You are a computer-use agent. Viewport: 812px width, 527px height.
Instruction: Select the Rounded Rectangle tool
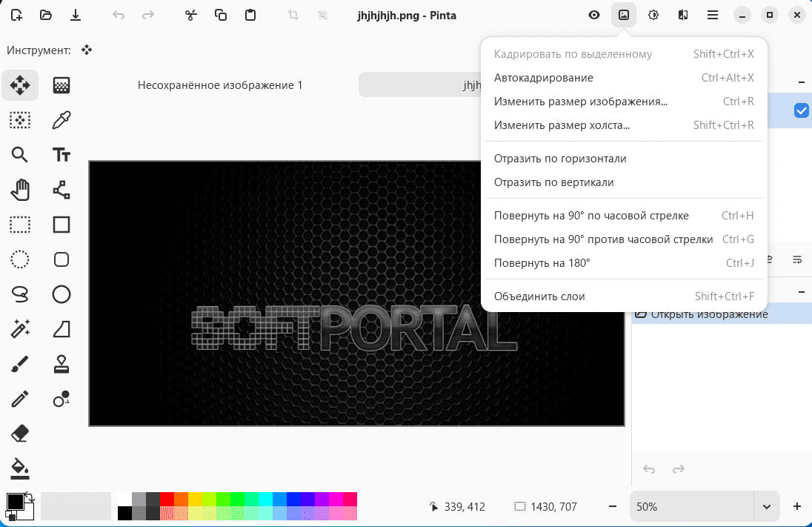[61, 259]
